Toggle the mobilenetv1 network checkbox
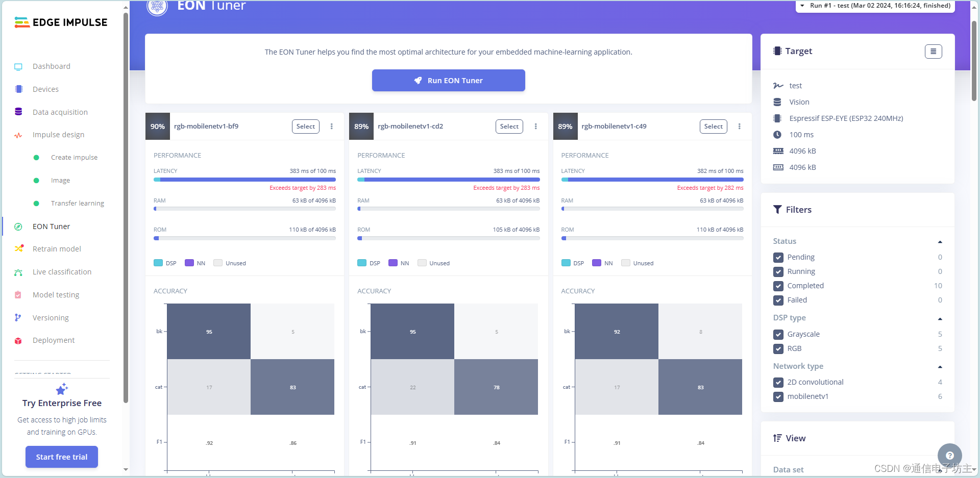This screenshot has width=980, height=478. 778,397
